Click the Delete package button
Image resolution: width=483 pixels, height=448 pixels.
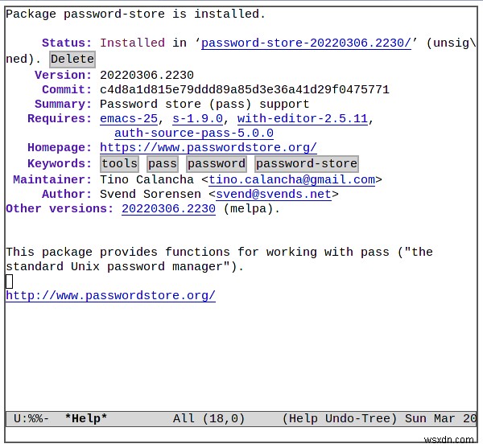72,59
